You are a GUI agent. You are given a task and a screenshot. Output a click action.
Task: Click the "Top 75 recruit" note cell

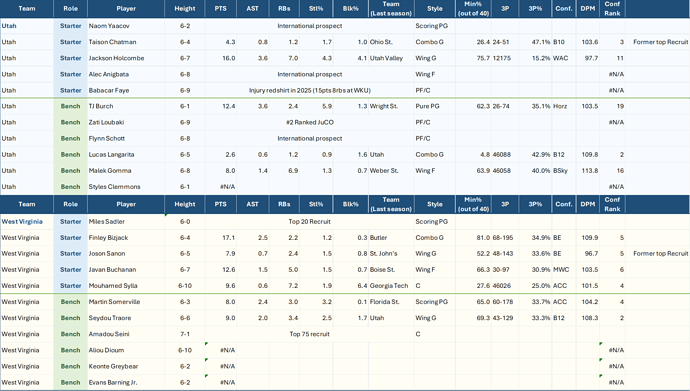point(309,334)
